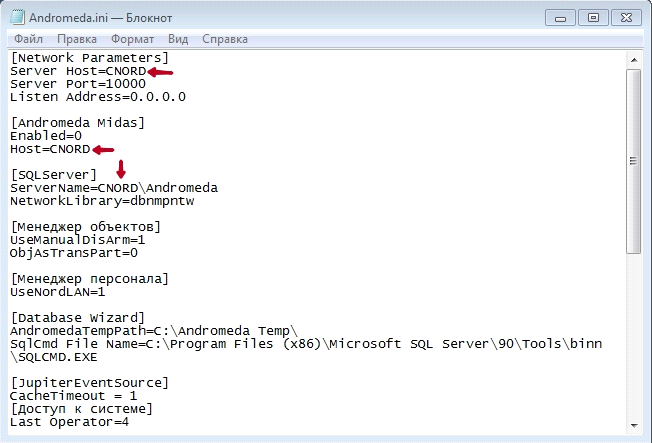Click the line Enabled=0

[46, 136]
